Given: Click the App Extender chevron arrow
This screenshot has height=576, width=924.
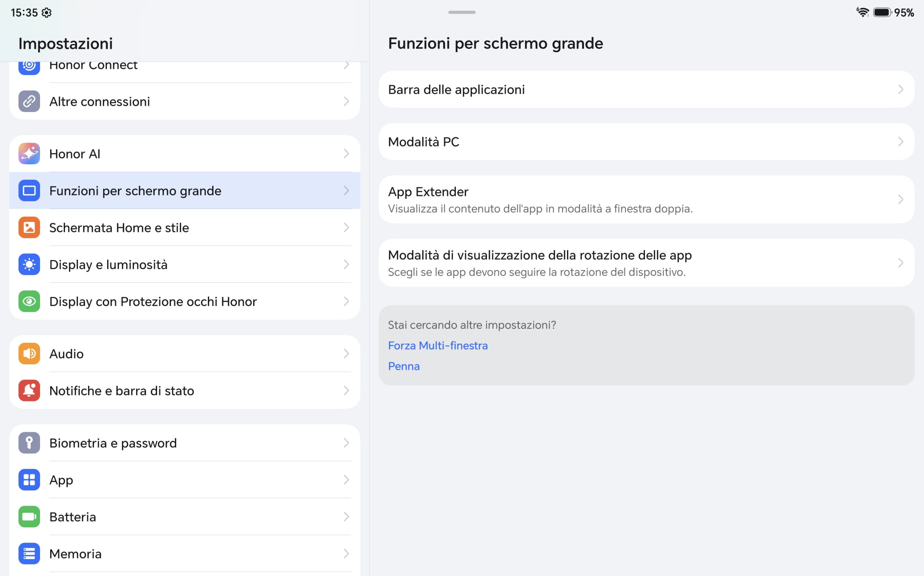Looking at the screenshot, I should pos(901,199).
